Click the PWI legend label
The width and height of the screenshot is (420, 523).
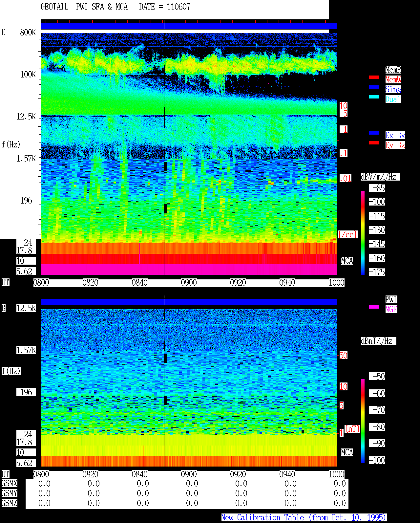pyautogui.click(x=391, y=299)
